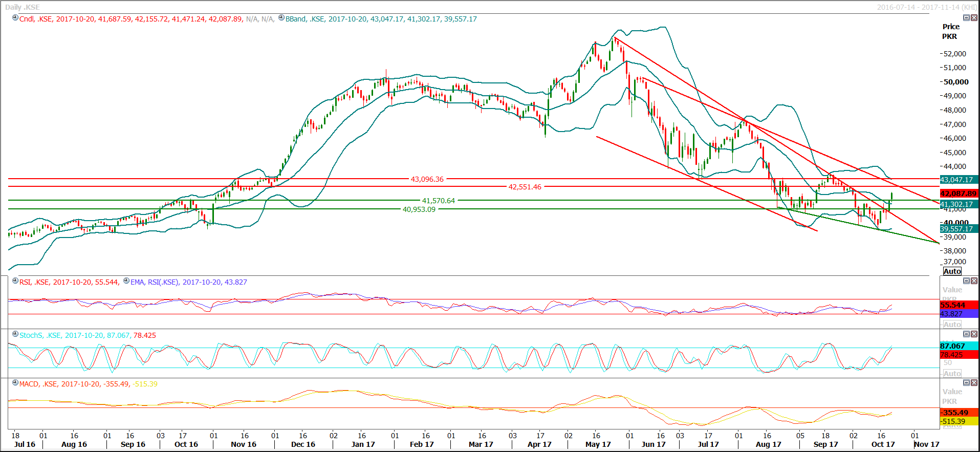Click the clock icon beside RSI legend
The height and width of the screenshot is (452, 980).
pyautogui.click(x=15, y=281)
